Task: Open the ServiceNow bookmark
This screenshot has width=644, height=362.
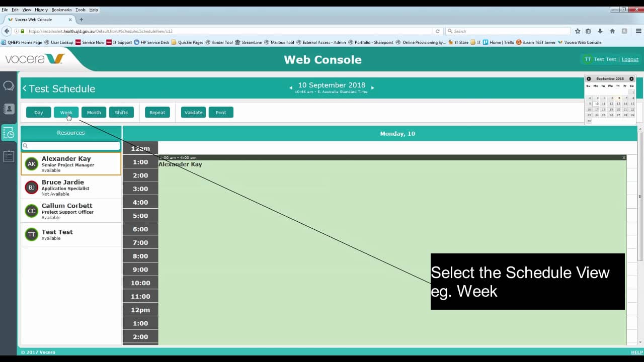Action: click(x=90, y=42)
